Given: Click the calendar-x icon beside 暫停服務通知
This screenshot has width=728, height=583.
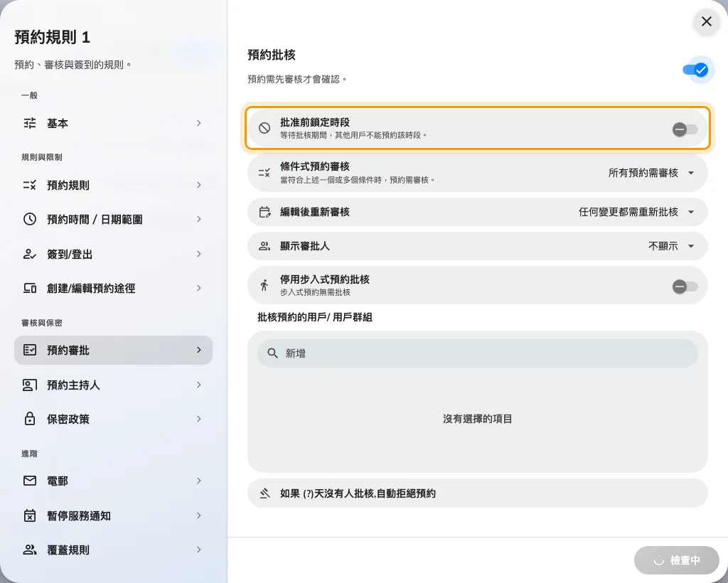Looking at the screenshot, I should [30, 515].
